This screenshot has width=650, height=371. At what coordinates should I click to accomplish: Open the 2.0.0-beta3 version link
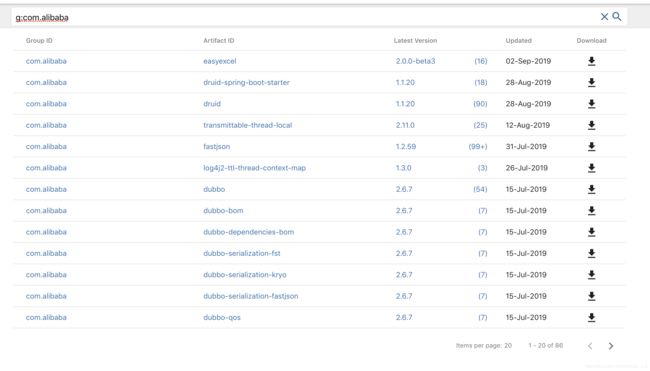415,61
